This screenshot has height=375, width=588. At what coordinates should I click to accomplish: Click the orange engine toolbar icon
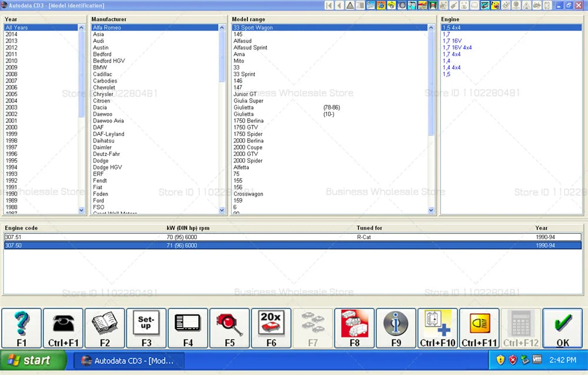coord(381,5)
